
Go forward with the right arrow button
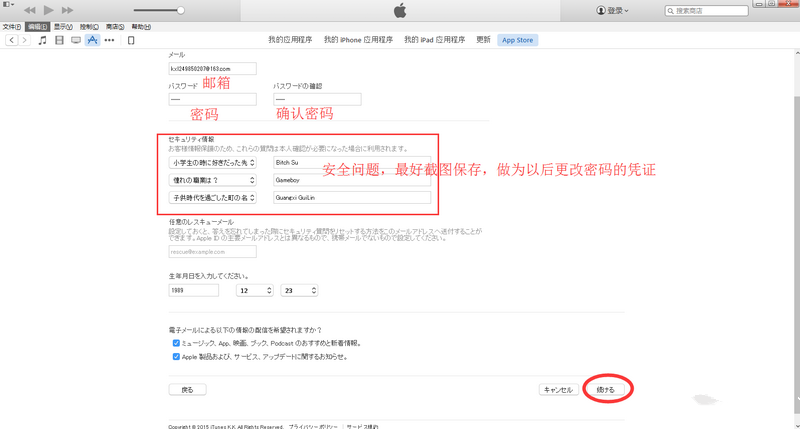24,40
